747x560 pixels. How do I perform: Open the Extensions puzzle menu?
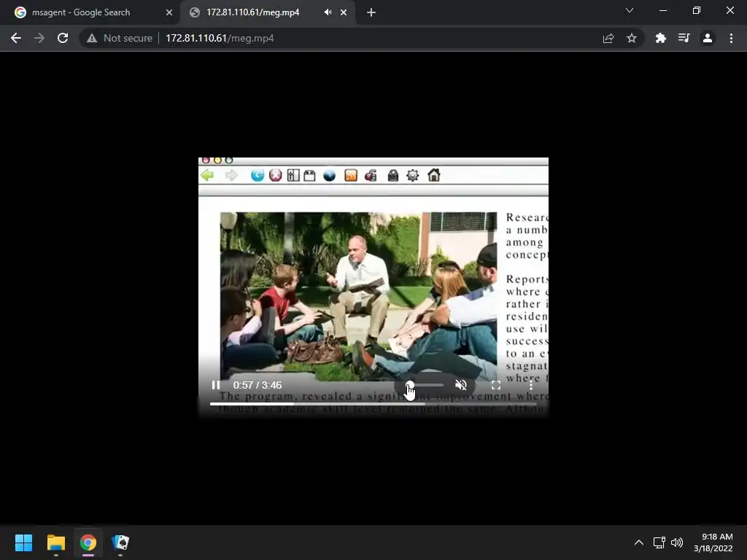[660, 38]
